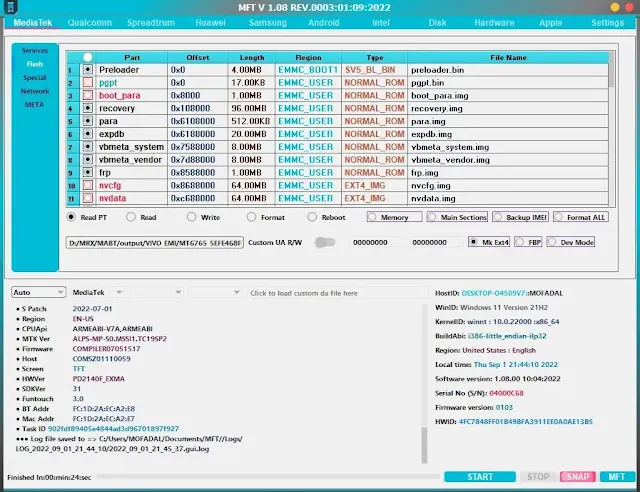
Task: Uncheck the vbmeta_vendor partition checkbox
Action: [x=87, y=160]
